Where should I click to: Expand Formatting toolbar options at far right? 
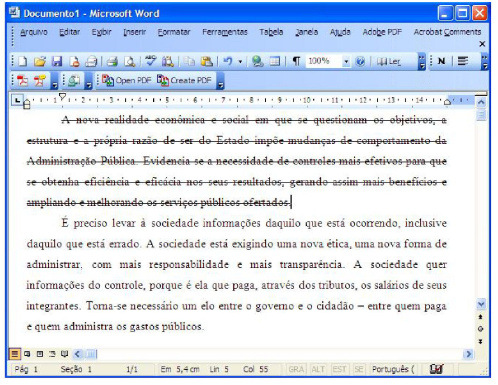tap(485, 62)
